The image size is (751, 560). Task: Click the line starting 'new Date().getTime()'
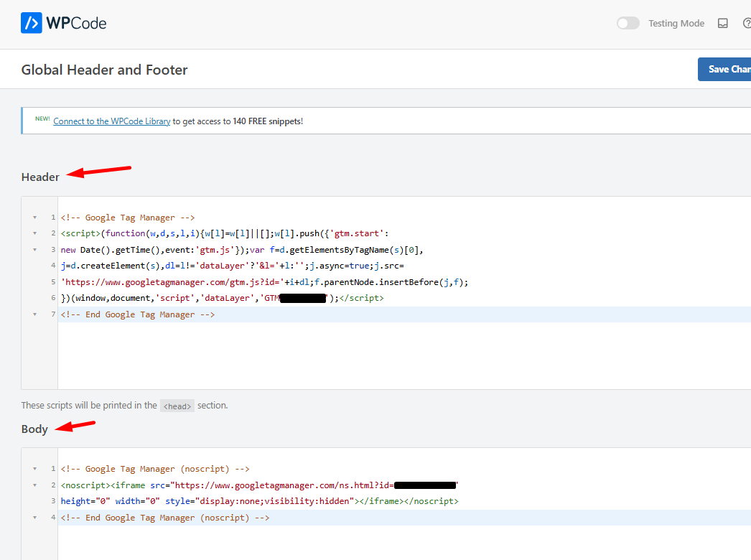[242, 250]
